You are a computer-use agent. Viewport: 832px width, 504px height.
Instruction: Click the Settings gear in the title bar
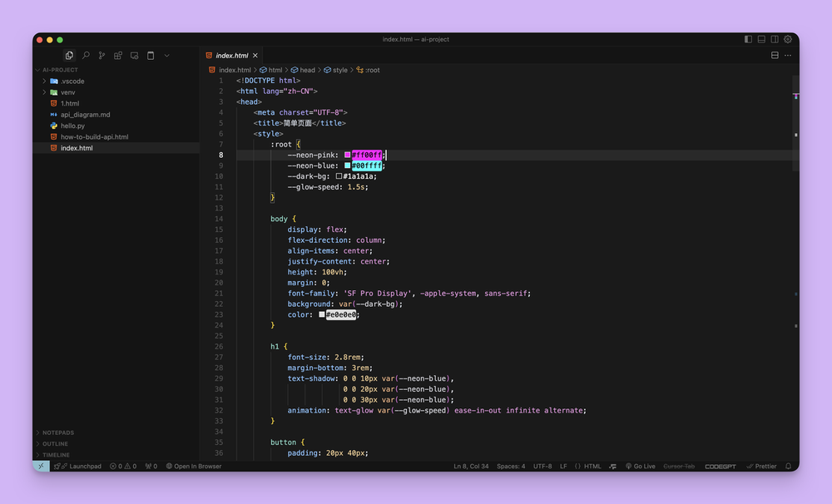[788, 39]
